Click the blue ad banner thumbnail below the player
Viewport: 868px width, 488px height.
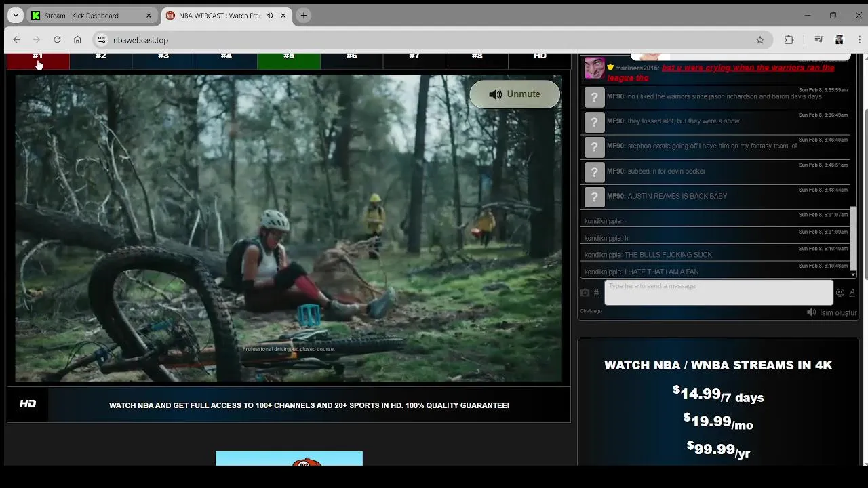289,459
